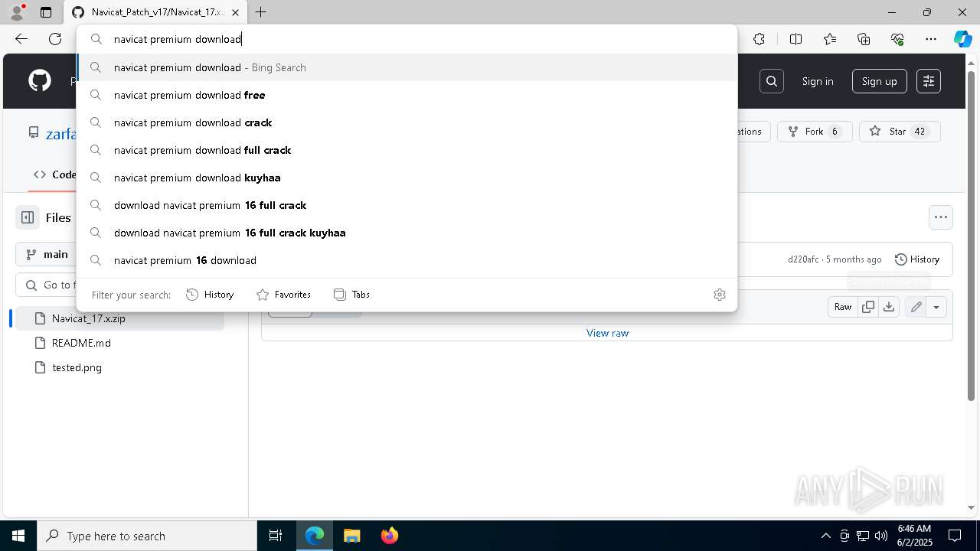Open the View raw link

607,333
